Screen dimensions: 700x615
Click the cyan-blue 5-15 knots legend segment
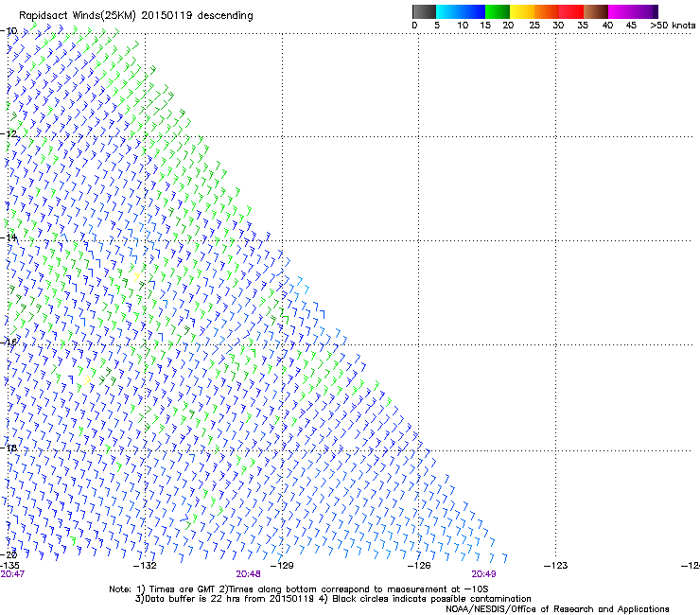click(x=461, y=11)
